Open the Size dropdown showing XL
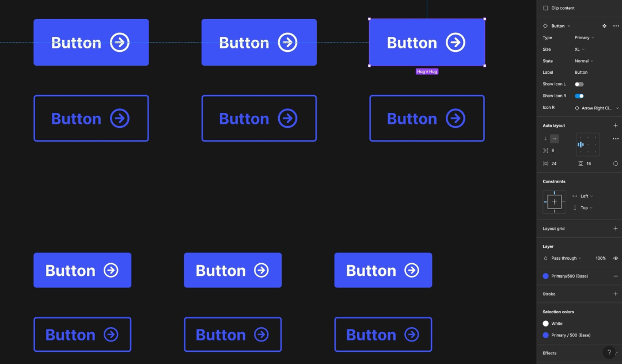This screenshot has width=622, height=364. (x=579, y=49)
